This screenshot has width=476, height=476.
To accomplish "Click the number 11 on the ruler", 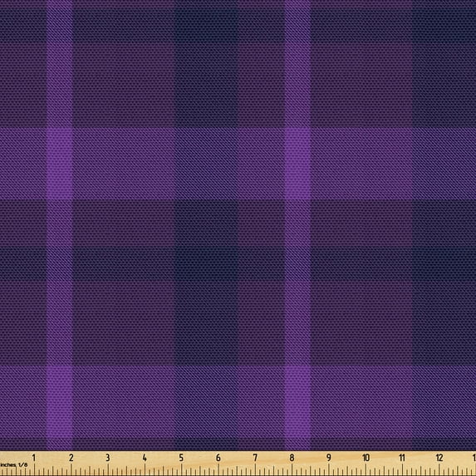I will pos(402,458).
